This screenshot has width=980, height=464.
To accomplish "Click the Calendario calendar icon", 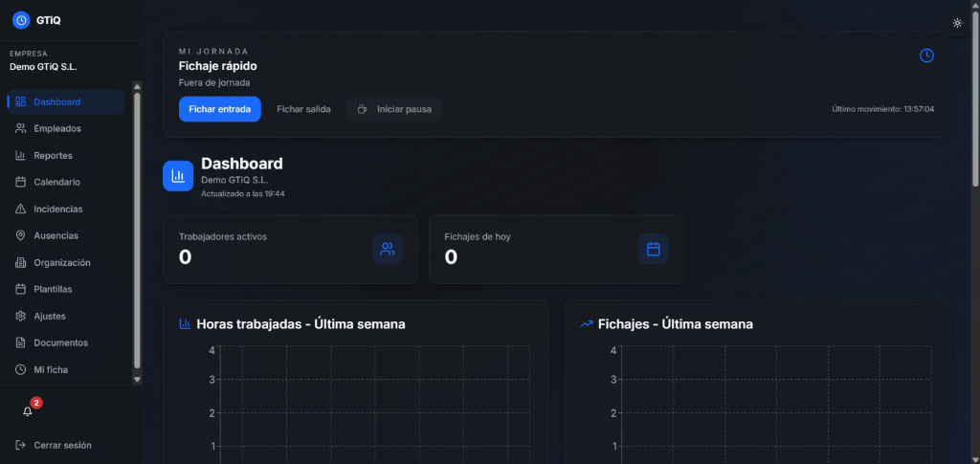I will (x=21, y=183).
